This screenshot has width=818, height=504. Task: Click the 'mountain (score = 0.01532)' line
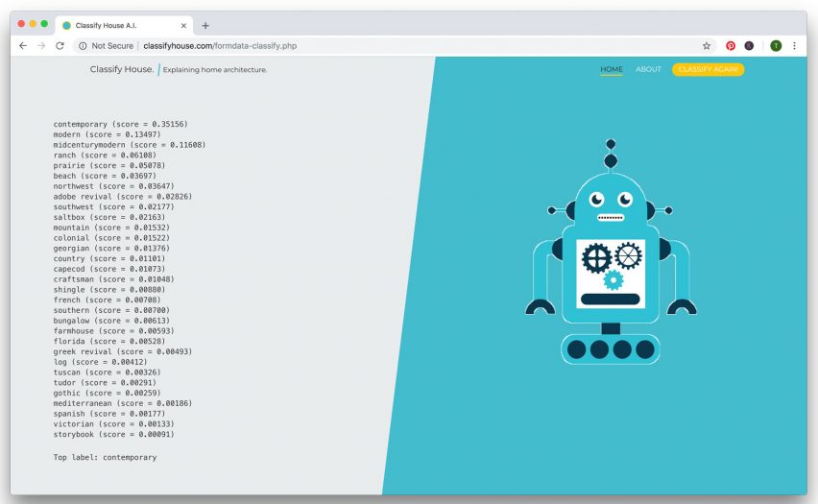tap(111, 228)
